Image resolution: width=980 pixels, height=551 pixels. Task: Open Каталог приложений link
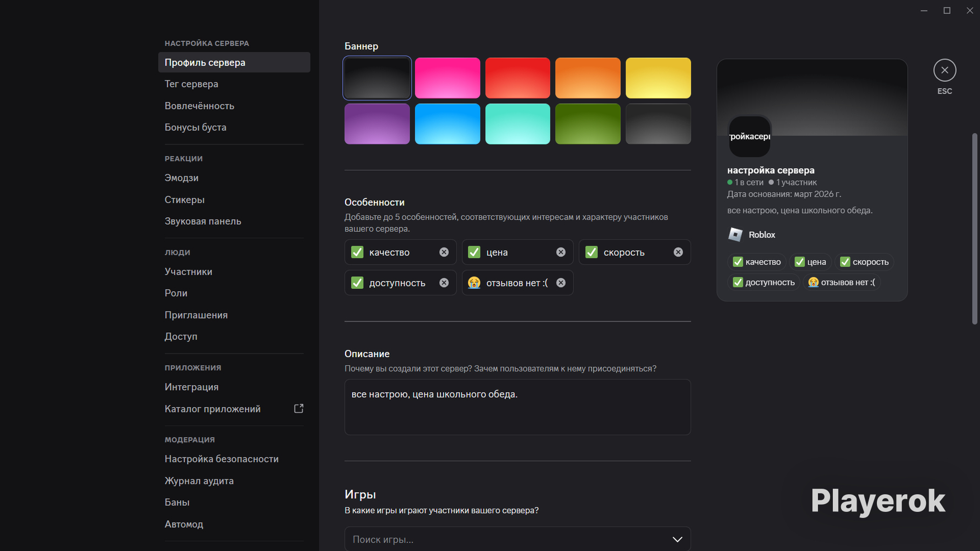(234, 409)
